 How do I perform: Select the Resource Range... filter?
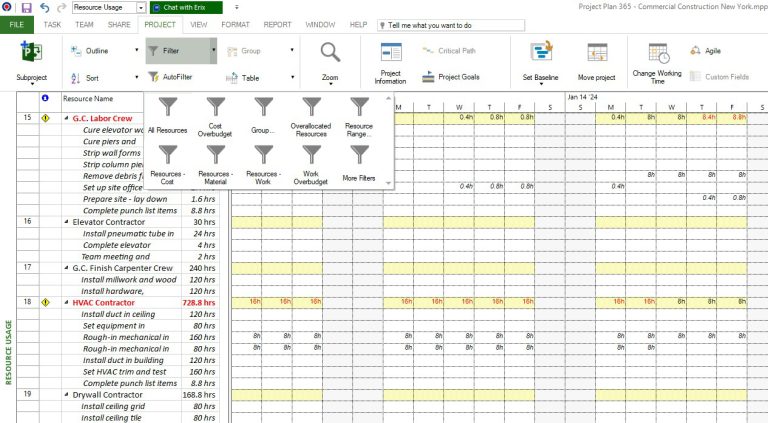[x=359, y=117]
